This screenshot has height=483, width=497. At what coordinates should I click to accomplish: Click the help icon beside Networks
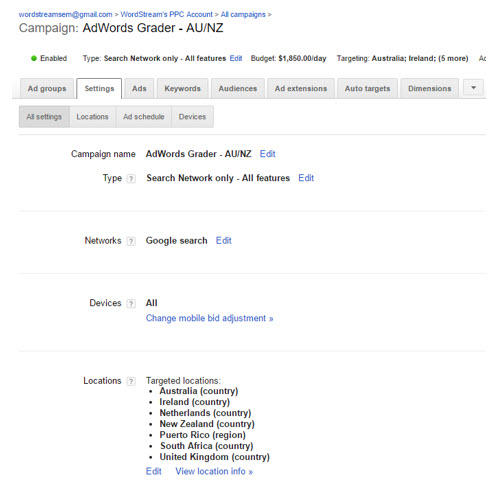point(131,241)
